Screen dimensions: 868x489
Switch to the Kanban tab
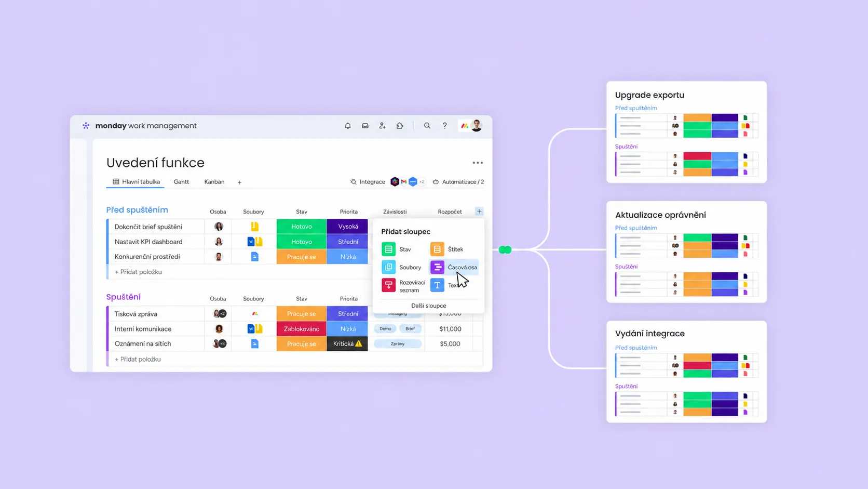(214, 182)
